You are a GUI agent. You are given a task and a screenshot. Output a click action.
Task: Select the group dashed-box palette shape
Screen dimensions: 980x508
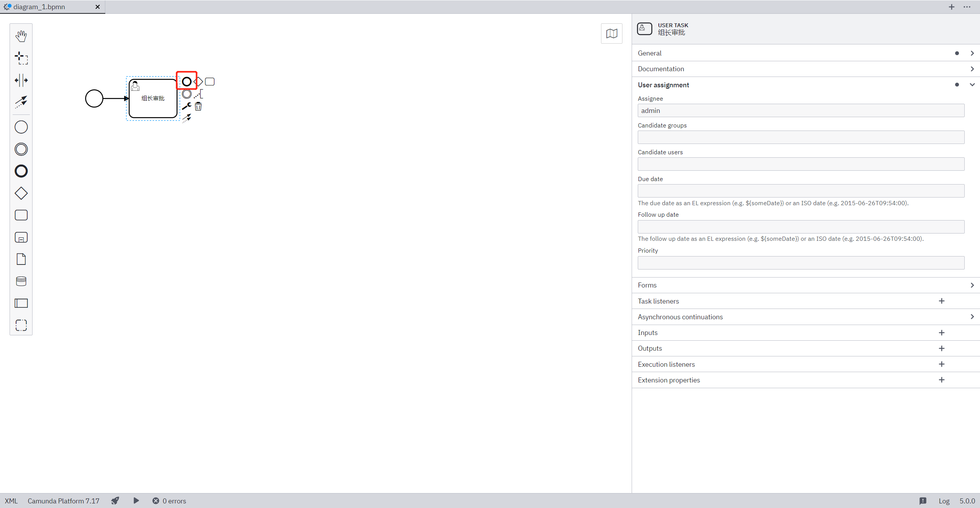point(21,325)
